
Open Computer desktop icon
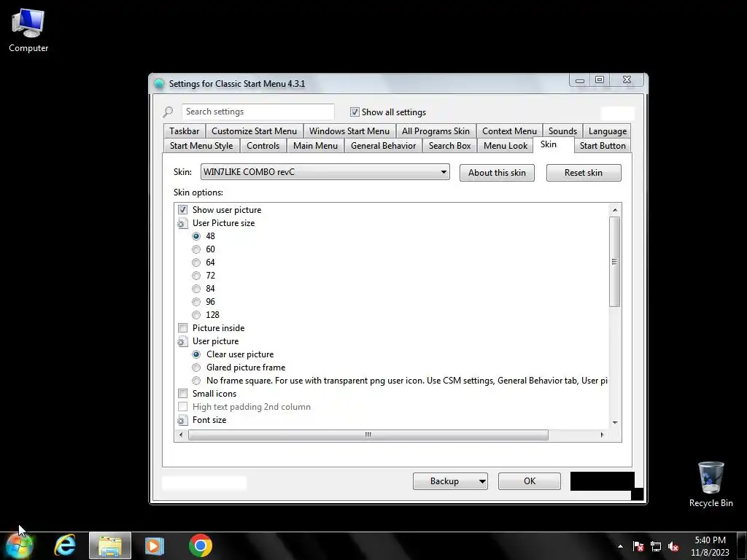[28, 31]
